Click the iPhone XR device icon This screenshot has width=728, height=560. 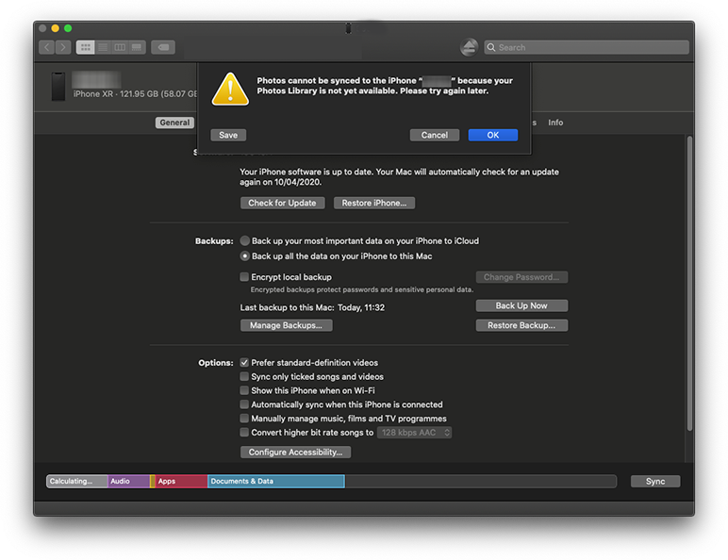point(58,87)
